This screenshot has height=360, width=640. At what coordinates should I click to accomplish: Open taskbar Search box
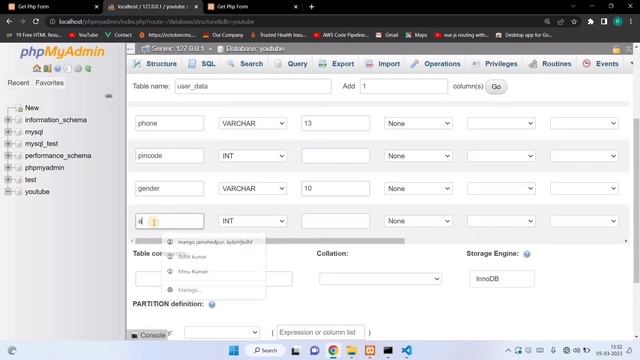[x=265, y=350]
